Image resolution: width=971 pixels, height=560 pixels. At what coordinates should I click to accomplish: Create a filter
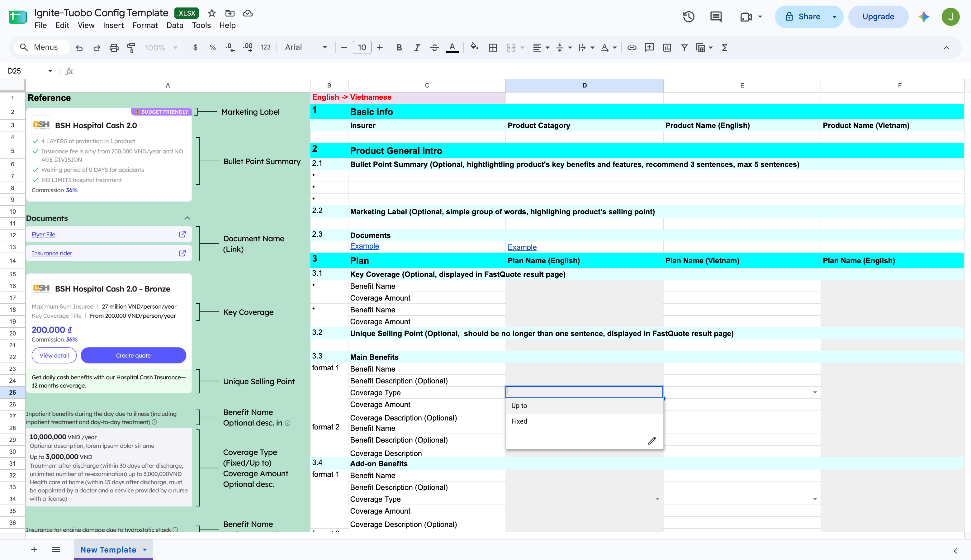pos(684,48)
